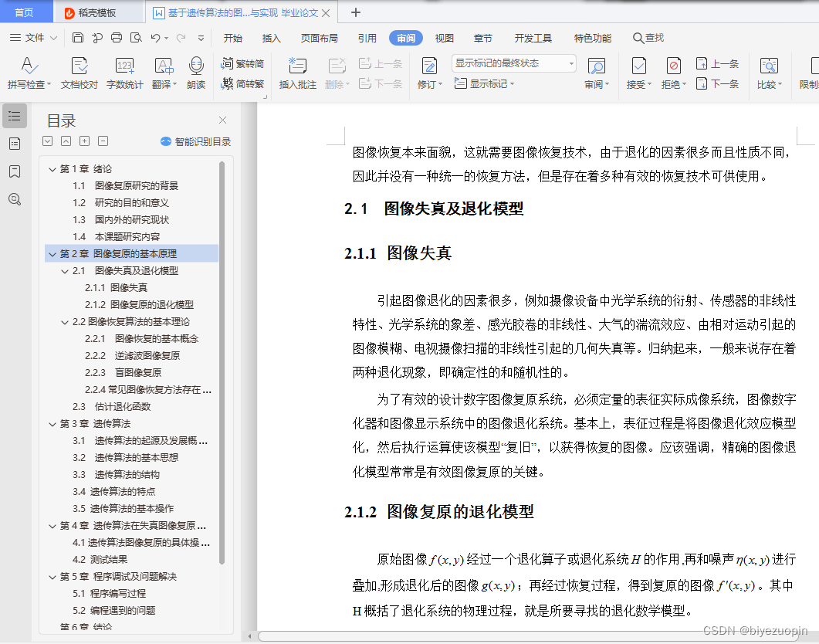Jump to 4.2 测试结果
Viewport: 819px width, 644px height.
pyautogui.click(x=100, y=559)
